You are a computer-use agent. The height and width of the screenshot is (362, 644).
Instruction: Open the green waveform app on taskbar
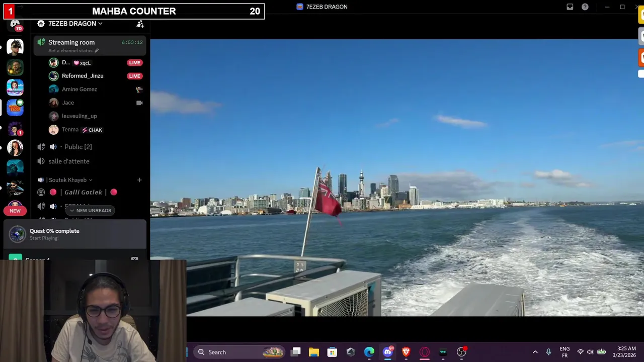[x=443, y=352]
